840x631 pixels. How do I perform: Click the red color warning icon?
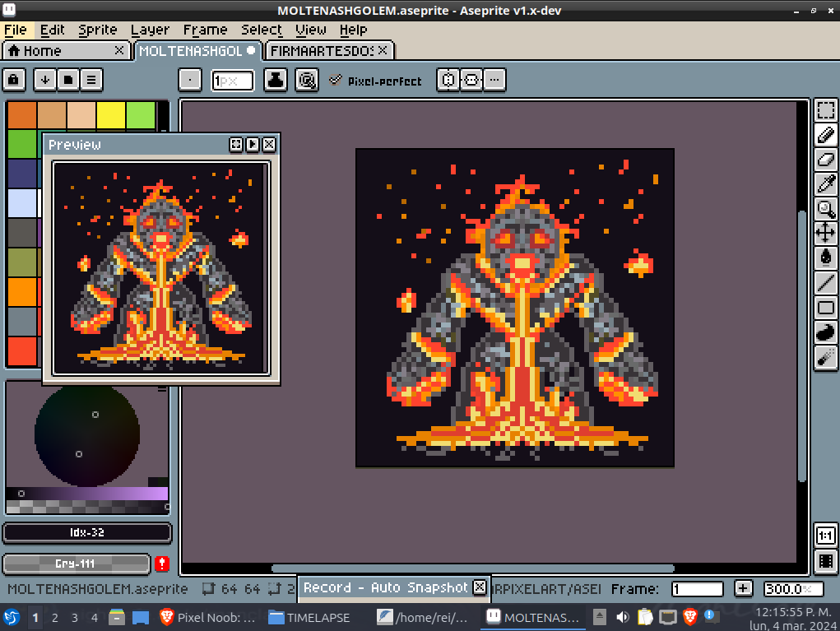pyautogui.click(x=162, y=564)
